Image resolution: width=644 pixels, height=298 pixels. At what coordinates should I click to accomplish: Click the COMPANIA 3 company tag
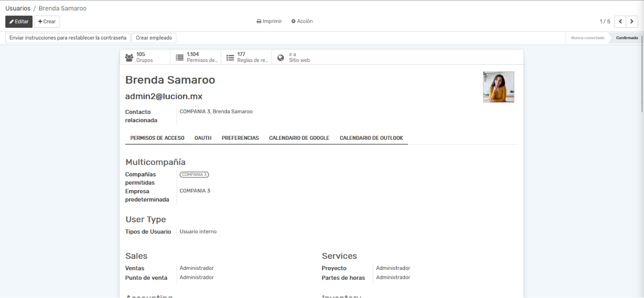tap(194, 175)
